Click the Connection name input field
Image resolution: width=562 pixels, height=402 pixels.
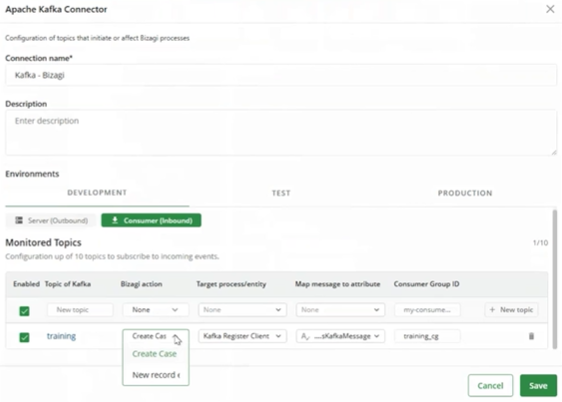tap(281, 75)
